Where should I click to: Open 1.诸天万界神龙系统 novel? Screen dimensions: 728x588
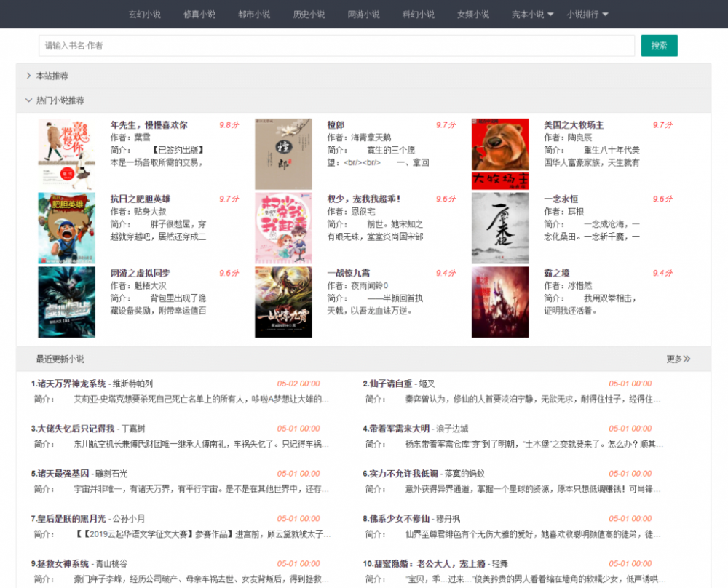tap(68, 384)
